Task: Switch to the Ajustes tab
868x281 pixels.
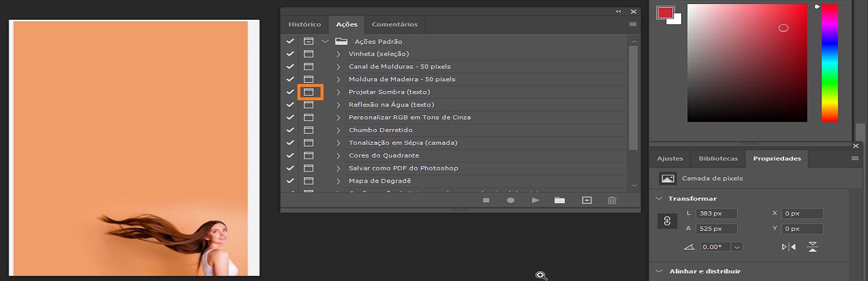Action: [x=670, y=158]
